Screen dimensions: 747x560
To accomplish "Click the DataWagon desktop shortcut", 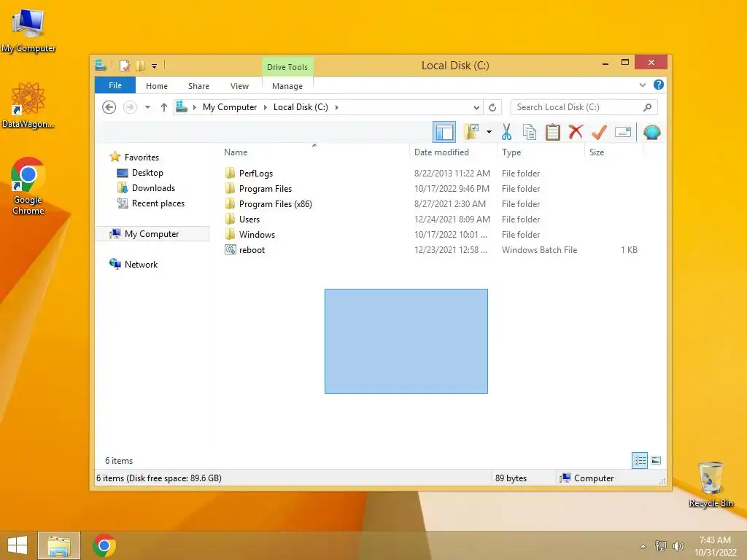I will point(28,105).
